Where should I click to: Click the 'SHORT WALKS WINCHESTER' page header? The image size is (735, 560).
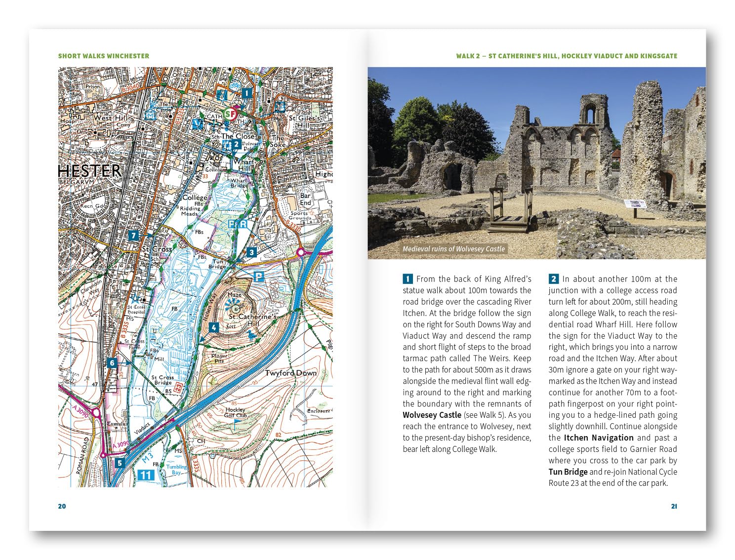click(104, 56)
